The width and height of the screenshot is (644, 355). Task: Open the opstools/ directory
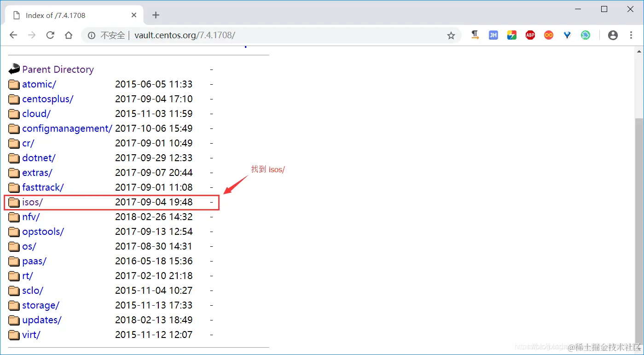pyautogui.click(x=43, y=232)
